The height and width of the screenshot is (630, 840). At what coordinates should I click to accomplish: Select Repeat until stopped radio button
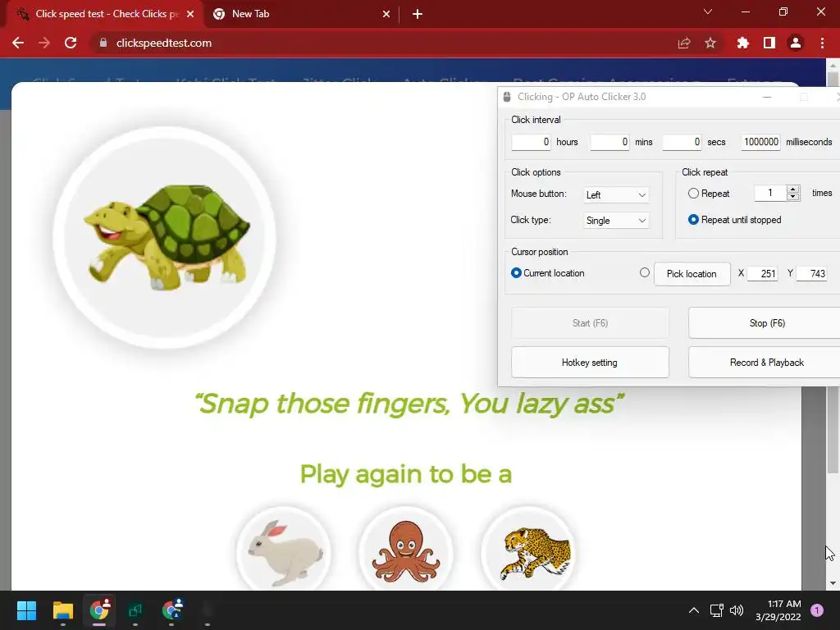tap(693, 220)
